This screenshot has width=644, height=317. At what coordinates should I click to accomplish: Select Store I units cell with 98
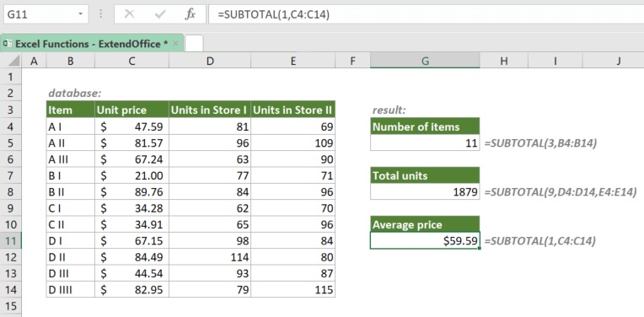[x=210, y=240]
